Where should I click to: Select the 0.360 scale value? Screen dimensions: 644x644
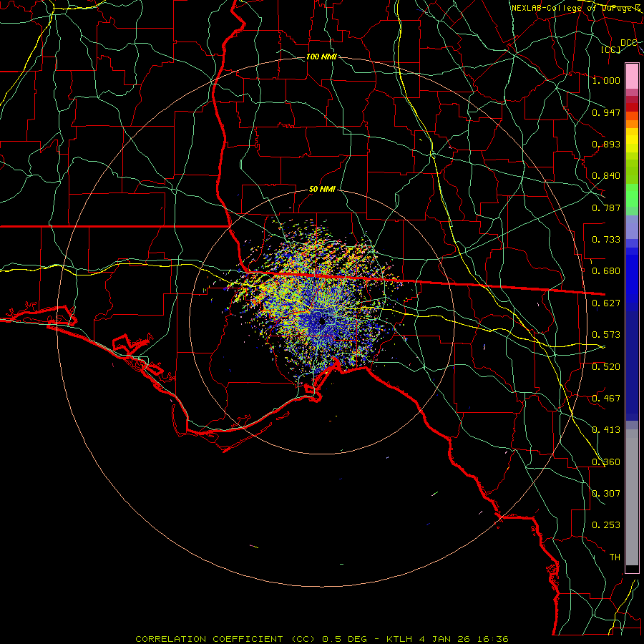pyautogui.click(x=606, y=462)
